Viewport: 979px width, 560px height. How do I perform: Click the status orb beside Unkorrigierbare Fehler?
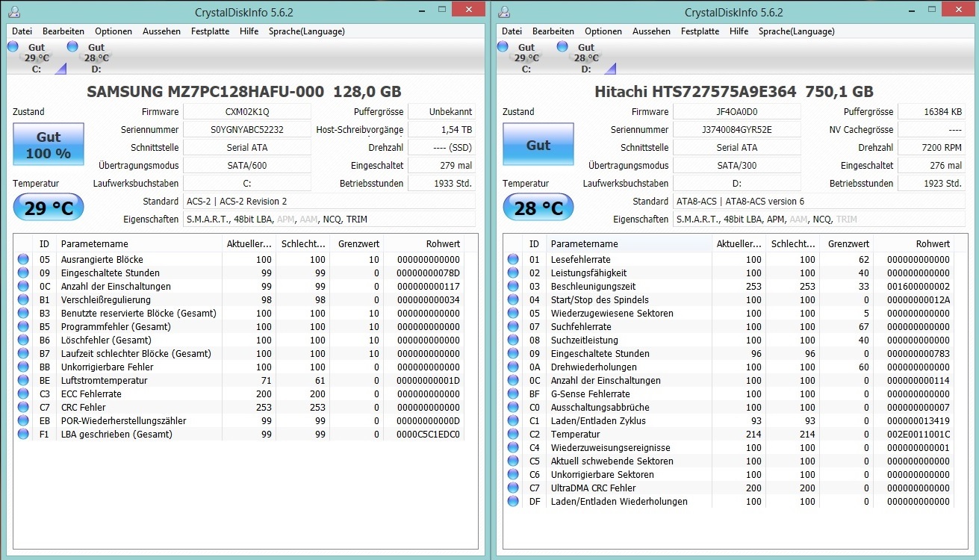coord(23,367)
